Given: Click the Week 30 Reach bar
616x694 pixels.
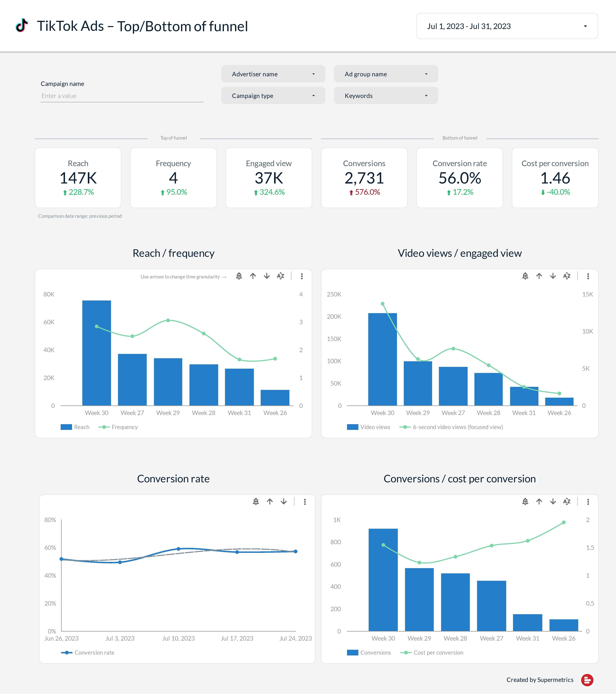Looking at the screenshot, I should point(96,353).
